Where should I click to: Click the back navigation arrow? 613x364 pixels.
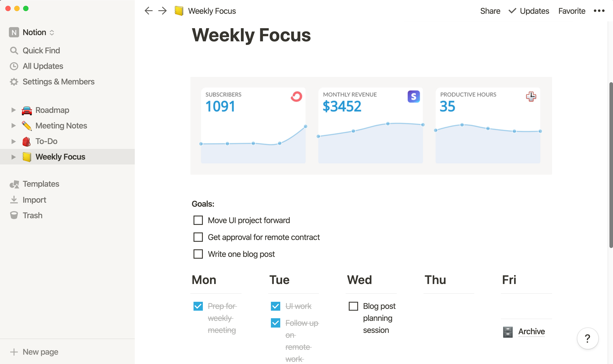tap(149, 11)
